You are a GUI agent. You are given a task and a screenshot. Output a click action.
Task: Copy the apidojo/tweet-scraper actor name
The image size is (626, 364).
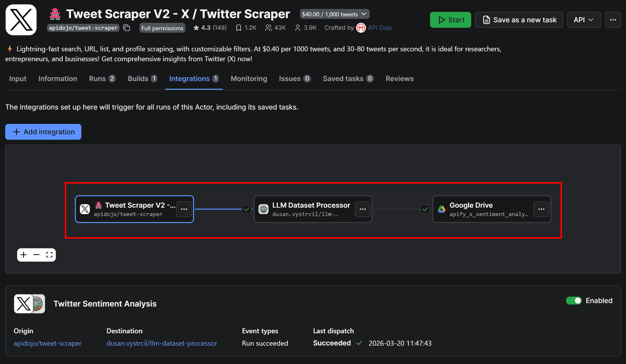[x=127, y=28]
